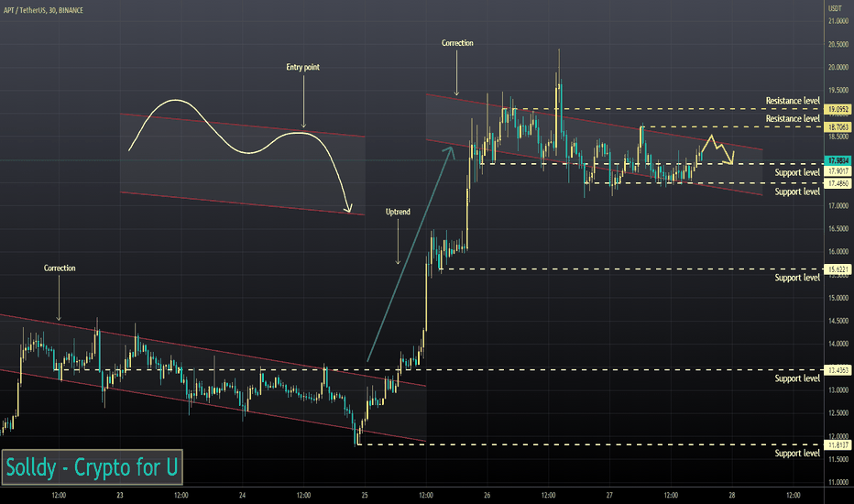Viewport: 854px width, 504px height.
Task: Click the Correction label above the lower-left channel
Action: point(60,268)
